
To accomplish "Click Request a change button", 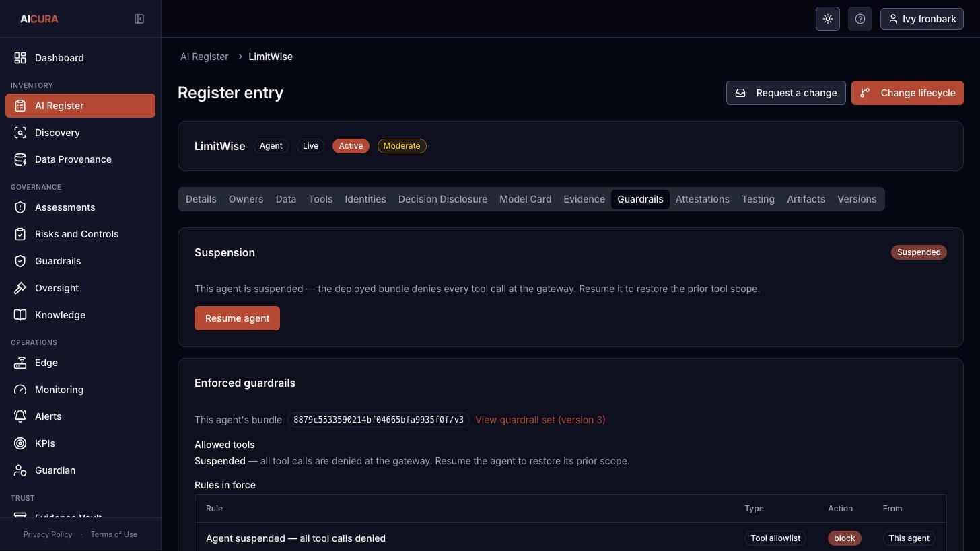I will point(786,93).
